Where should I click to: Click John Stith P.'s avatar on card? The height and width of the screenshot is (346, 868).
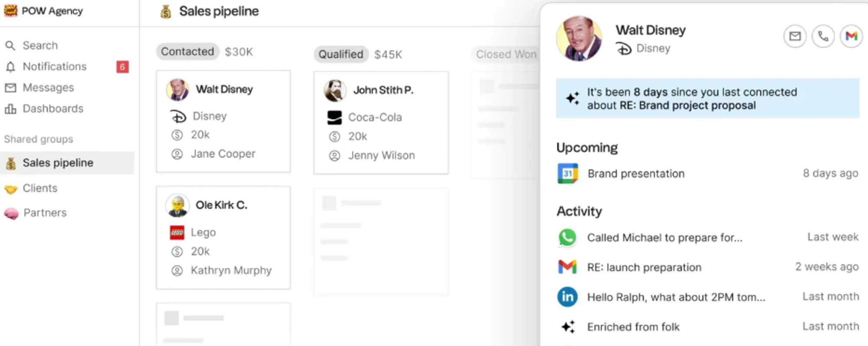(x=335, y=91)
